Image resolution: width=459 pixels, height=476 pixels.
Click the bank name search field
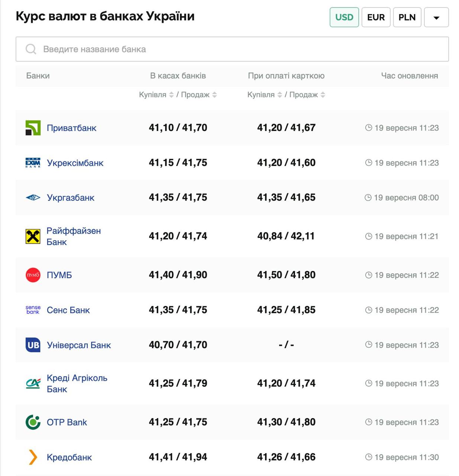(x=232, y=49)
